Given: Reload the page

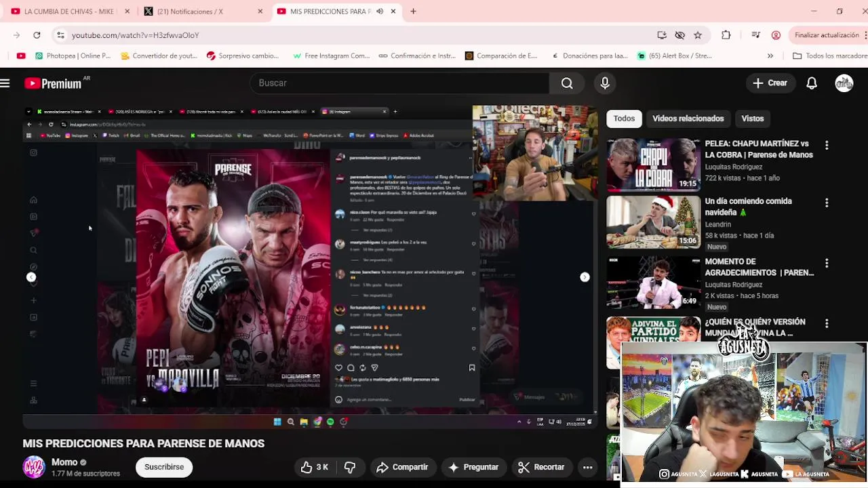Looking at the screenshot, I should tap(37, 35).
